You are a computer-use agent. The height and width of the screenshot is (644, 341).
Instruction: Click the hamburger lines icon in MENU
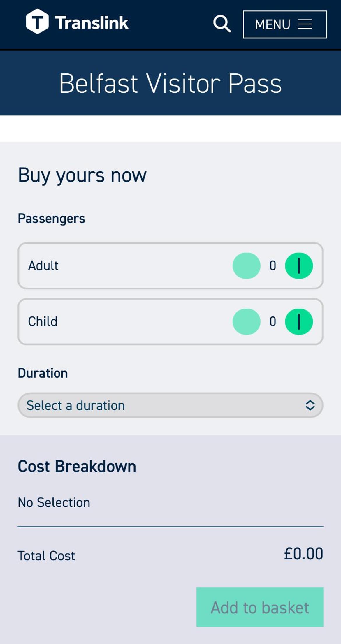pyautogui.click(x=305, y=24)
